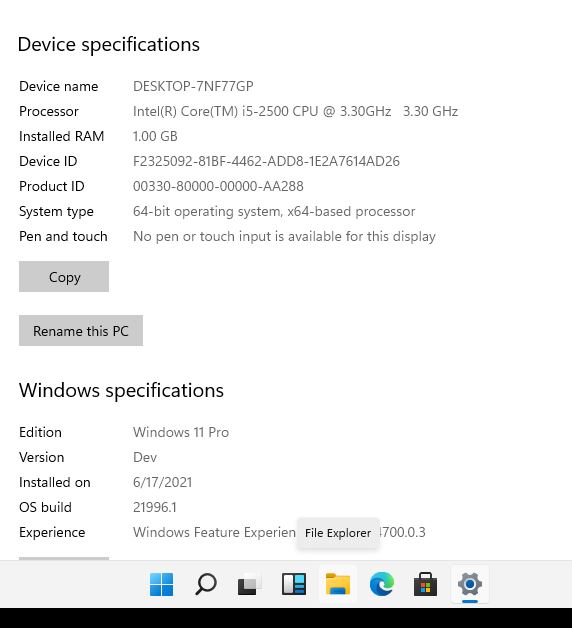Click the Processor description text
Screen dimensions: 572x628
point(295,111)
